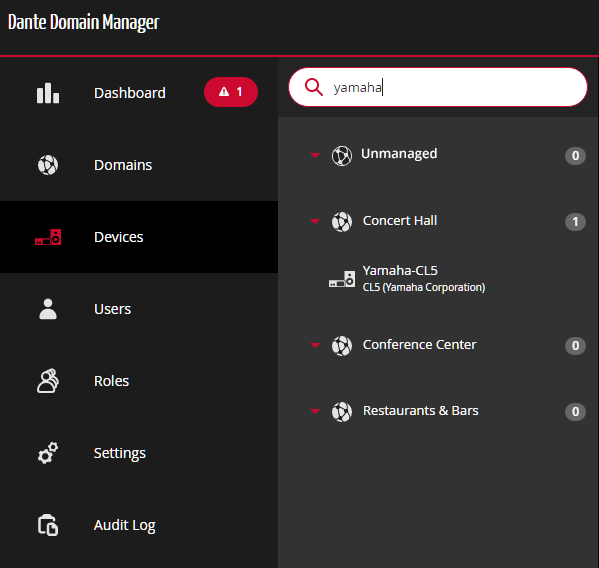Click the Yamaha-CL5 device icon
The image size is (599, 568).
coord(342,279)
